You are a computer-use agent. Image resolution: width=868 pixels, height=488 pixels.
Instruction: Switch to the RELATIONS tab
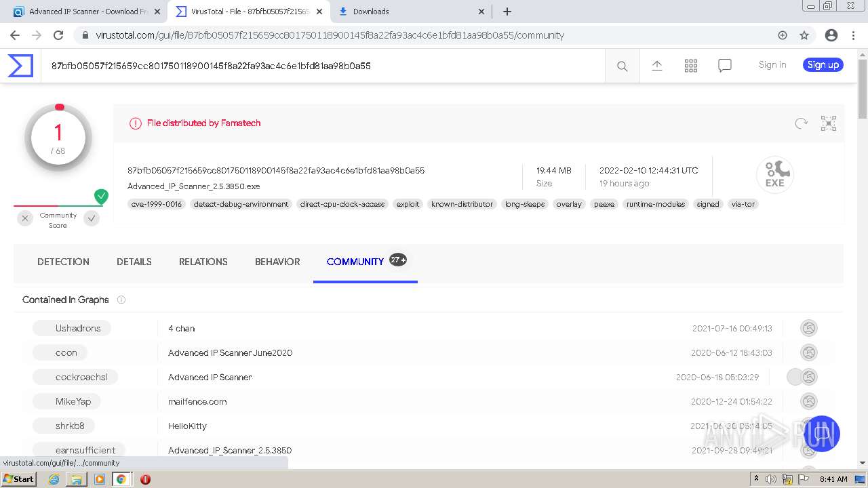pos(203,262)
